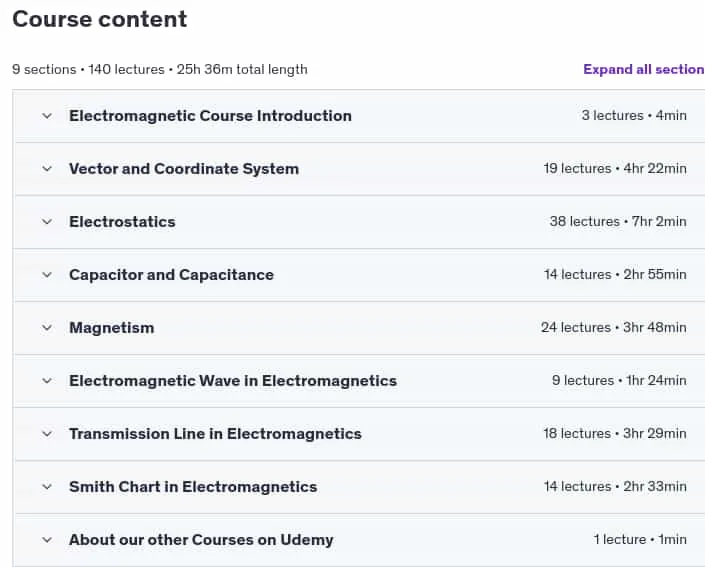Viewport: 705px width, 567px height.
Task: Open the Magnetism section chevron
Action: click(47, 328)
